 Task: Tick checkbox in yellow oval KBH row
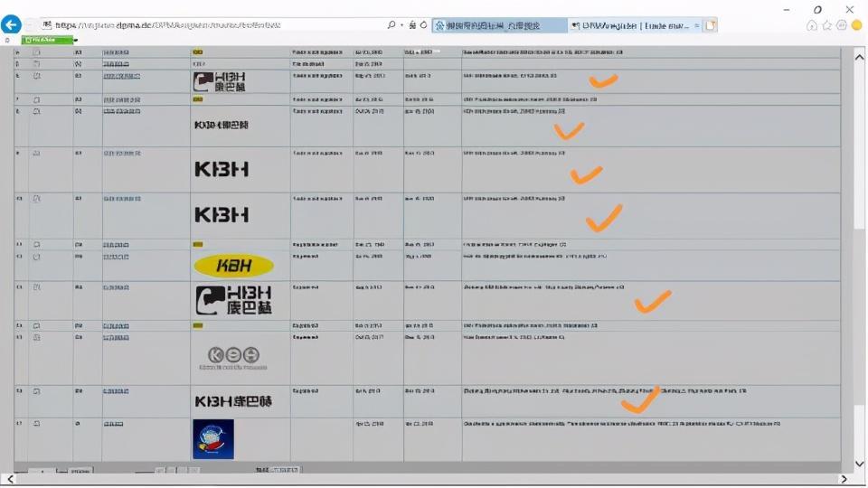pyautogui.click(x=37, y=257)
